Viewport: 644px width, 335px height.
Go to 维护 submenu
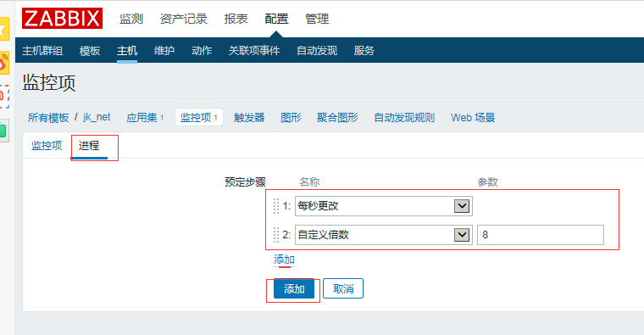click(164, 51)
